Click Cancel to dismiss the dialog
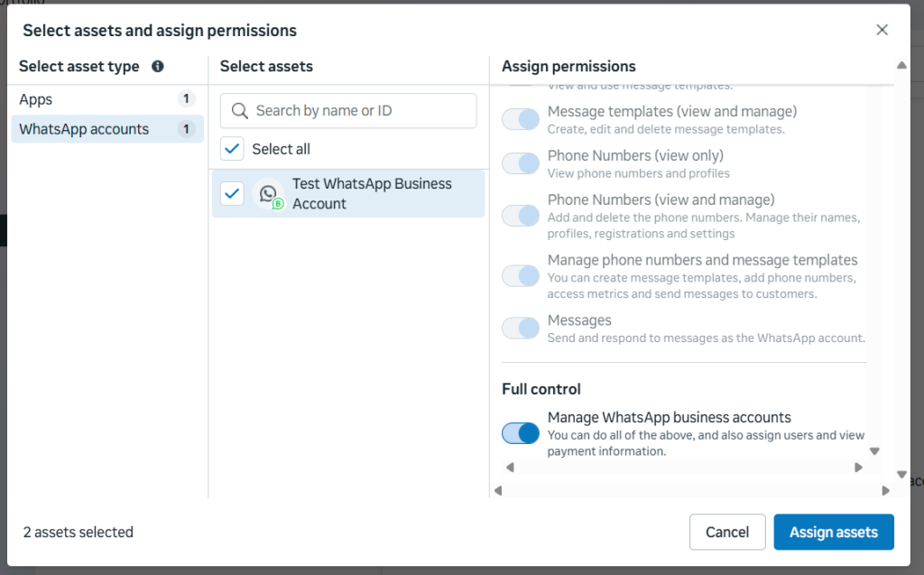 click(727, 532)
